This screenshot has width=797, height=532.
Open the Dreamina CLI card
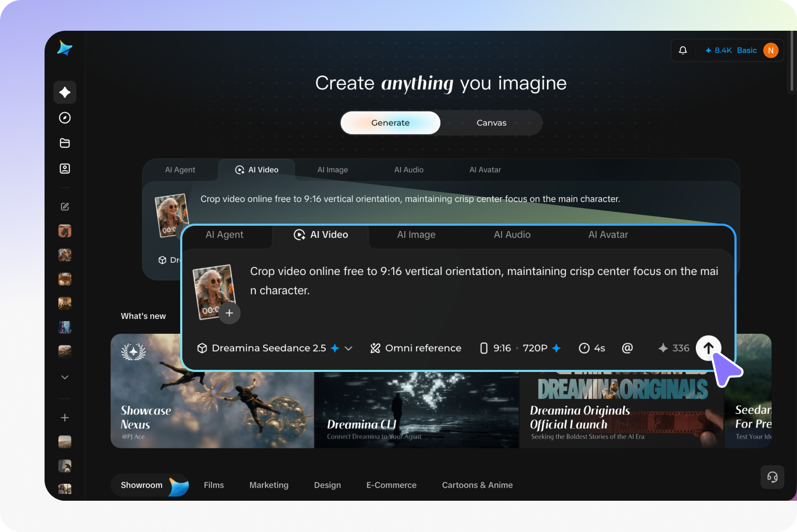(x=417, y=410)
